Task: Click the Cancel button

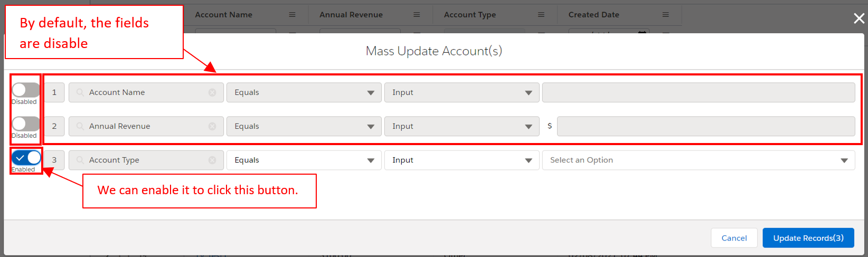Action: tap(734, 238)
